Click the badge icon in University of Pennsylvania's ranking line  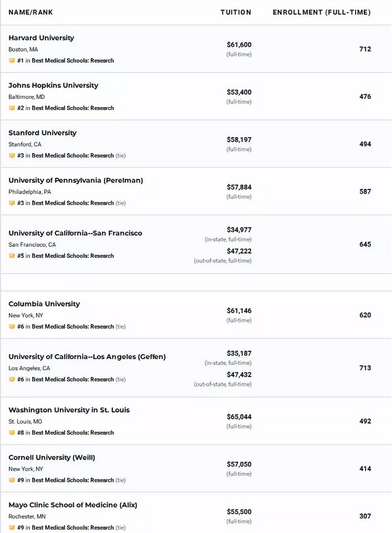(x=12, y=203)
